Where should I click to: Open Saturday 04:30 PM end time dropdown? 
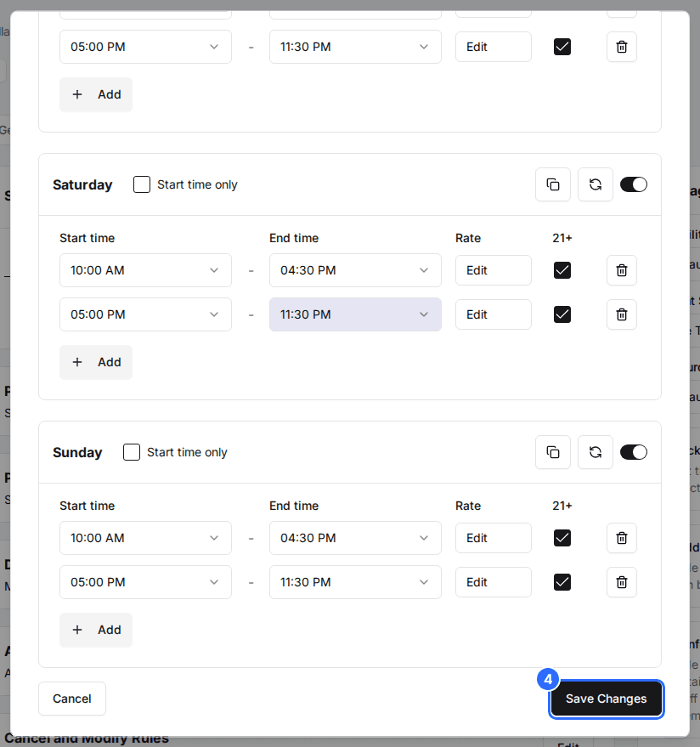(355, 270)
